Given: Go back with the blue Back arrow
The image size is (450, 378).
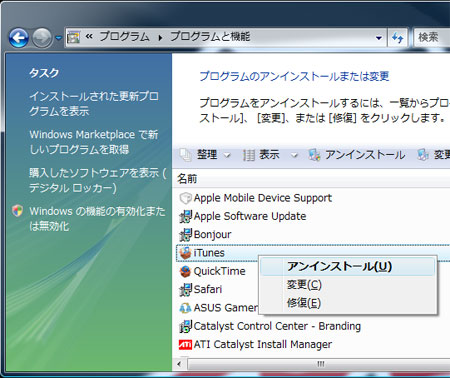Looking at the screenshot, I should pyautogui.click(x=19, y=37).
